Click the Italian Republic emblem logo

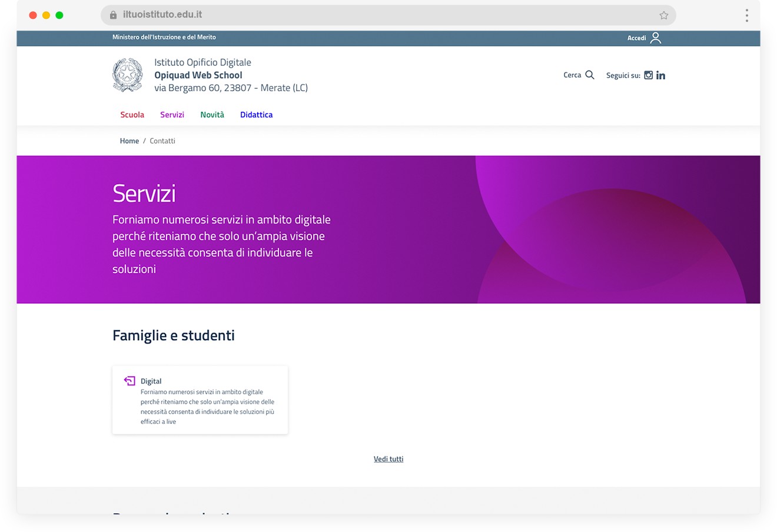128,75
